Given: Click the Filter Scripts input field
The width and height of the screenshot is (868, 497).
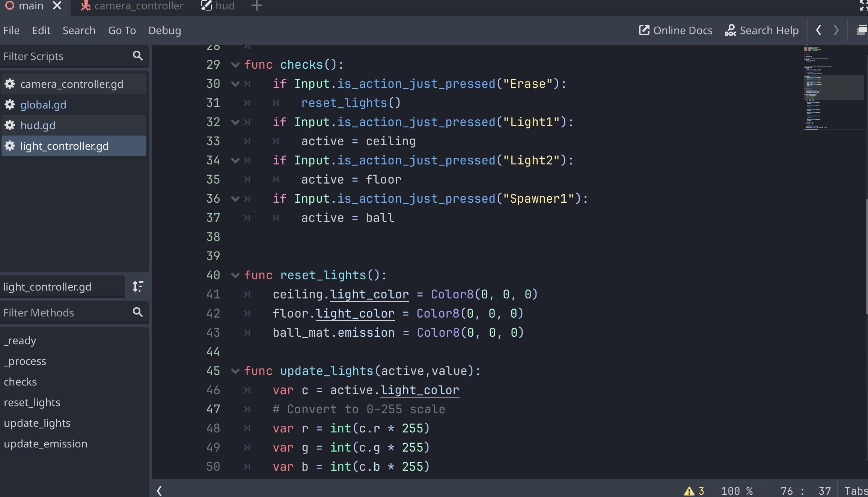Looking at the screenshot, I should (64, 56).
